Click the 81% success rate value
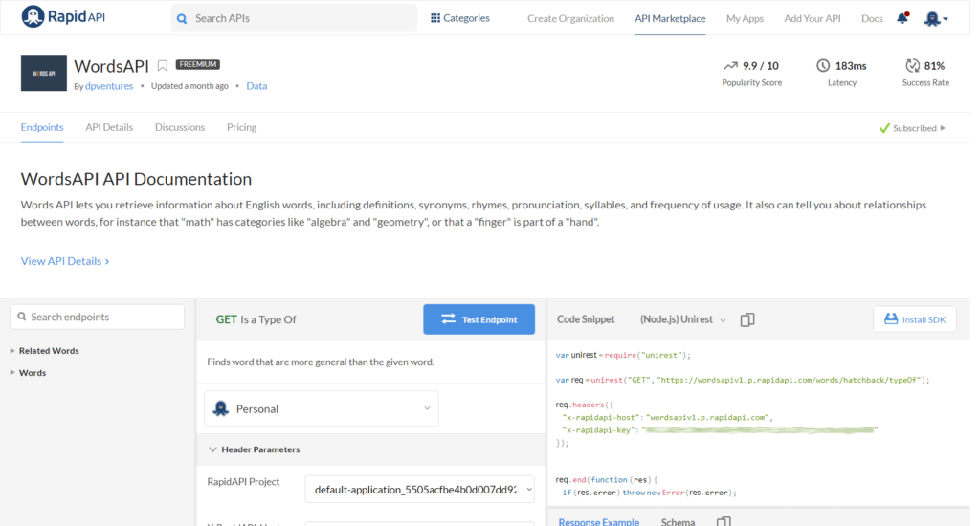This screenshot has width=980, height=526. pos(934,66)
